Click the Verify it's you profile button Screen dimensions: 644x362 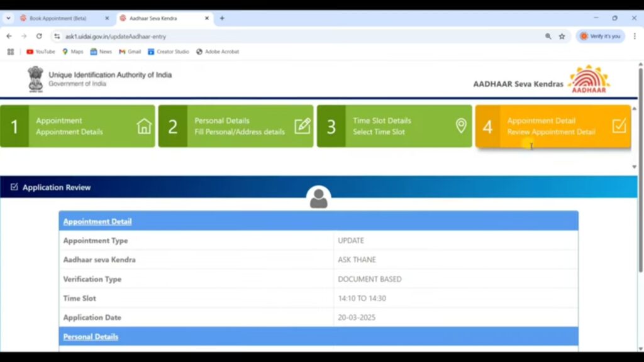[x=601, y=36]
